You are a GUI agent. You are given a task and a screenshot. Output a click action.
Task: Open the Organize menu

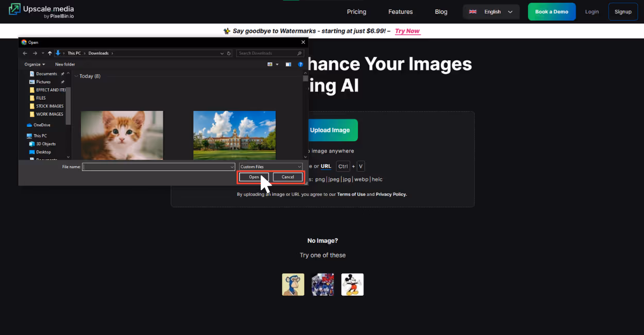(35, 64)
